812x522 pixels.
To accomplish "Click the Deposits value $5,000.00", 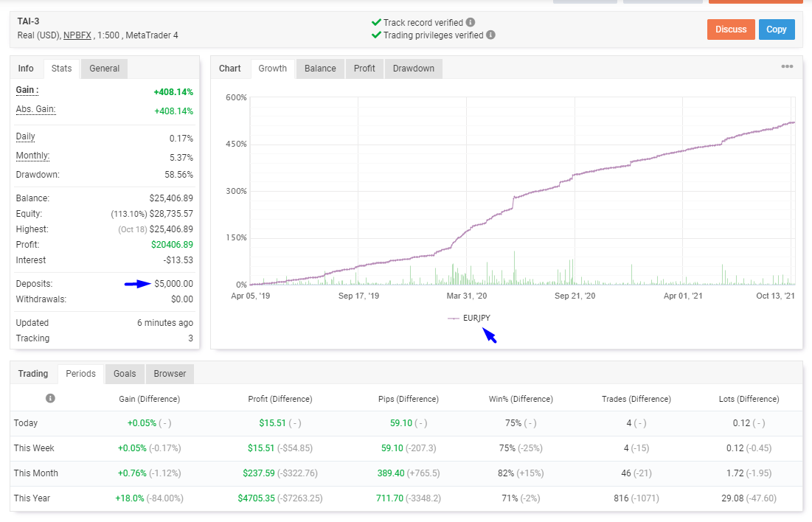I will point(173,284).
